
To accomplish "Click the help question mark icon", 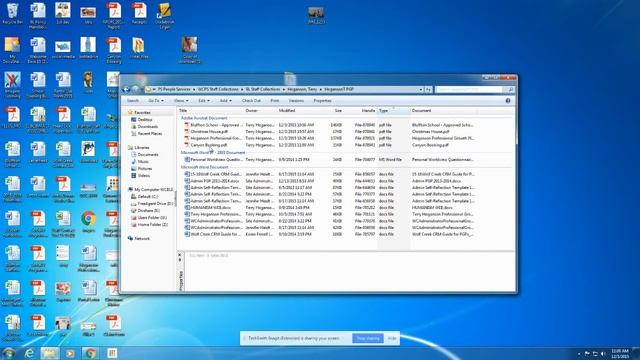I will click(x=508, y=100).
